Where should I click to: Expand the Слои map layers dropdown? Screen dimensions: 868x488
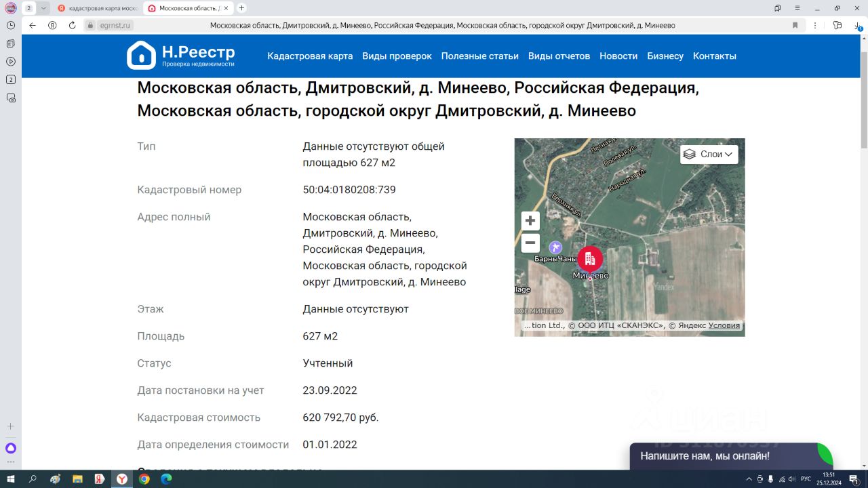point(709,155)
